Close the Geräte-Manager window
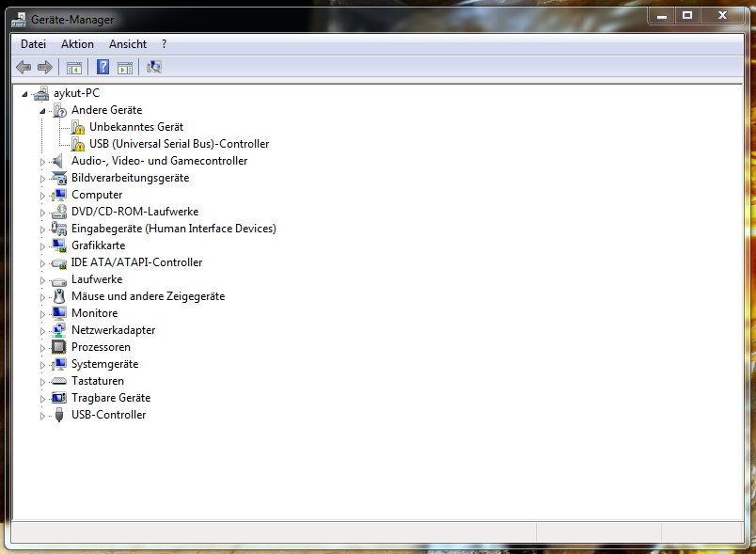 click(722, 16)
